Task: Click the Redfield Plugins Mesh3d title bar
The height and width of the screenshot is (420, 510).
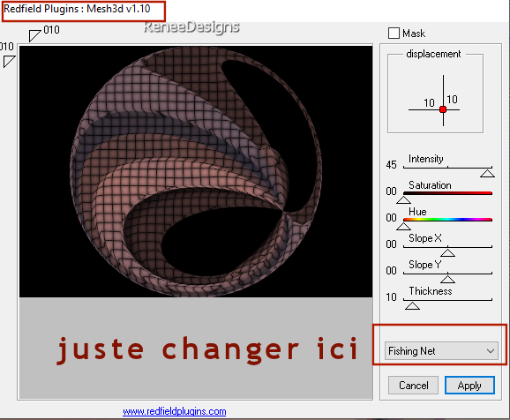Action: [77, 9]
